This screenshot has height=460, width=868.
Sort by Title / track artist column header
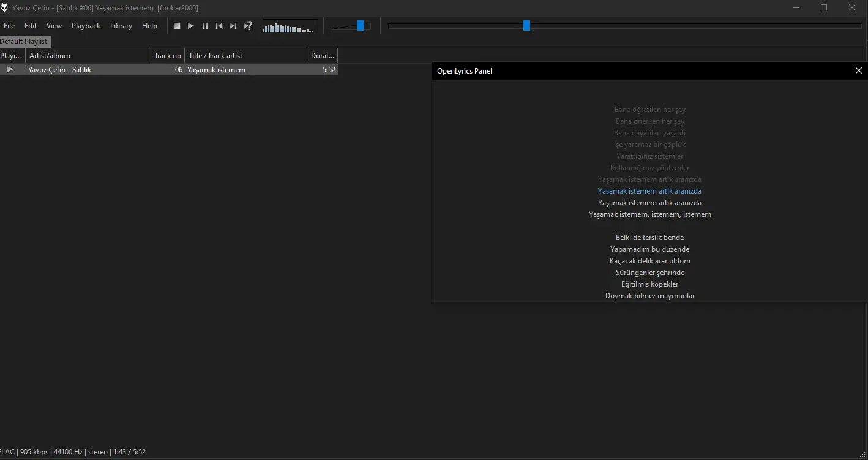point(245,56)
